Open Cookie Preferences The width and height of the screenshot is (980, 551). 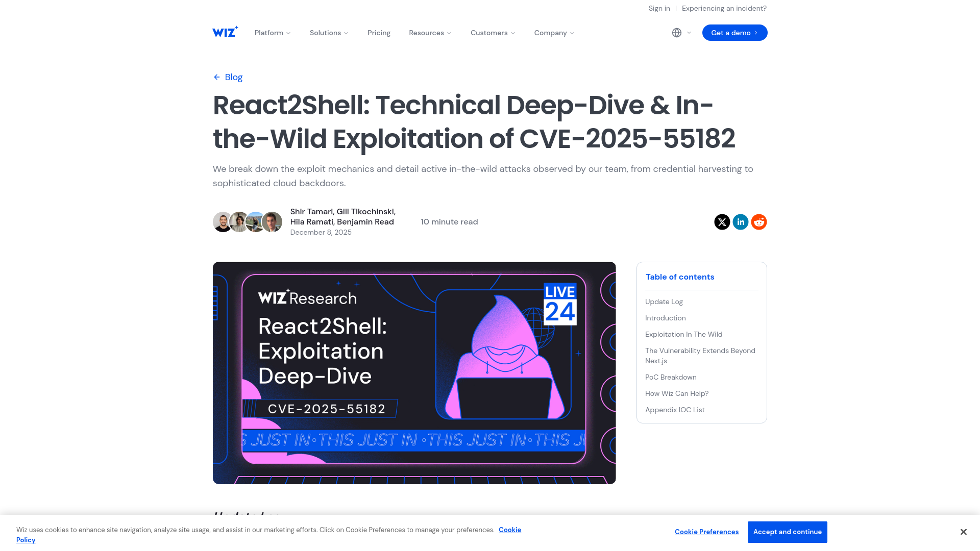click(x=706, y=532)
